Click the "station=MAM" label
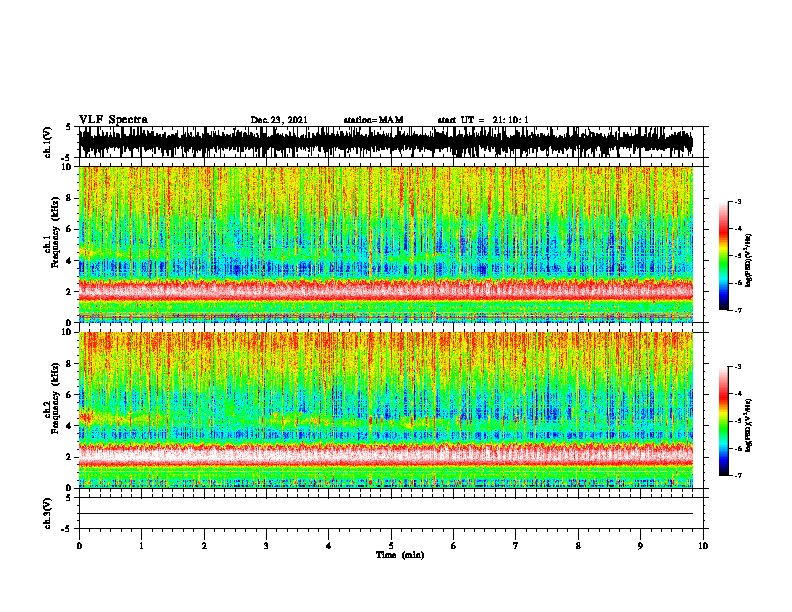Image resolution: width=792 pixels, height=612 pixels. (x=373, y=120)
